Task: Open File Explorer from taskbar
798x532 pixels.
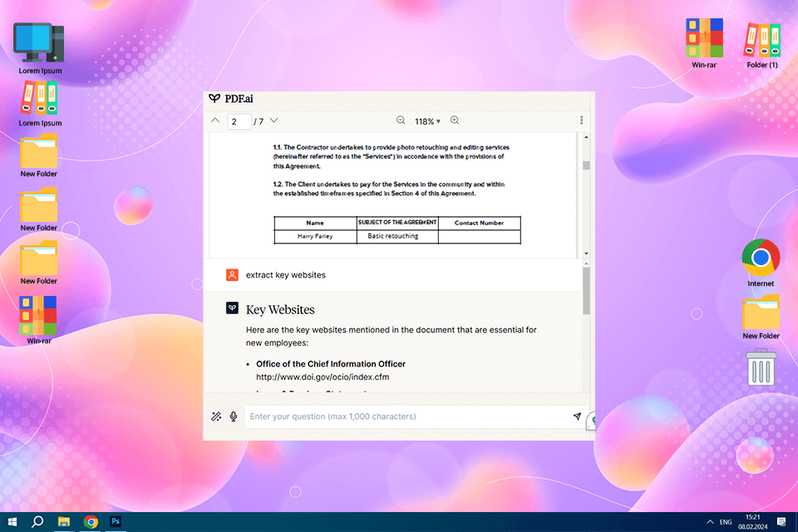Action: [64, 522]
